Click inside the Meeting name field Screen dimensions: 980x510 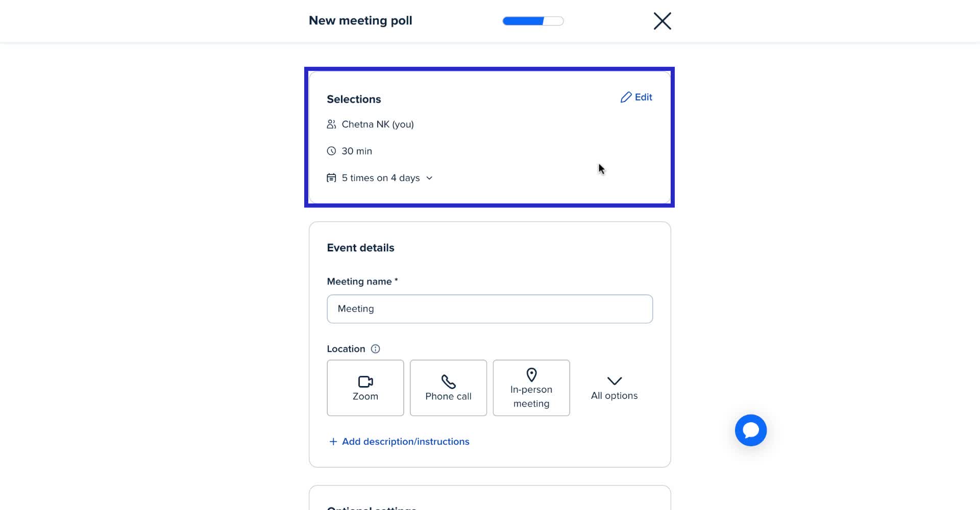[x=489, y=309]
